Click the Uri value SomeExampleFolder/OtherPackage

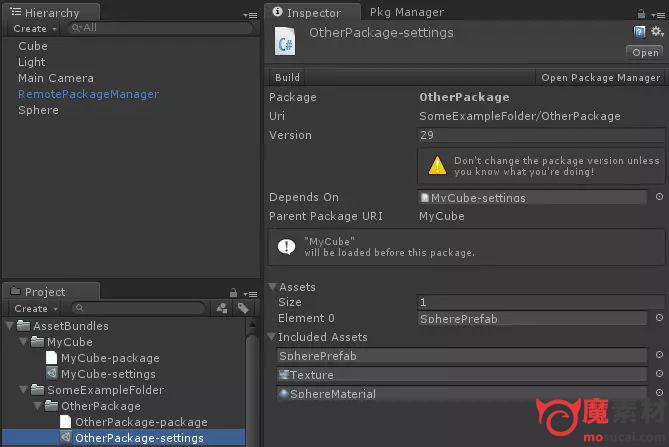tap(520, 116)
